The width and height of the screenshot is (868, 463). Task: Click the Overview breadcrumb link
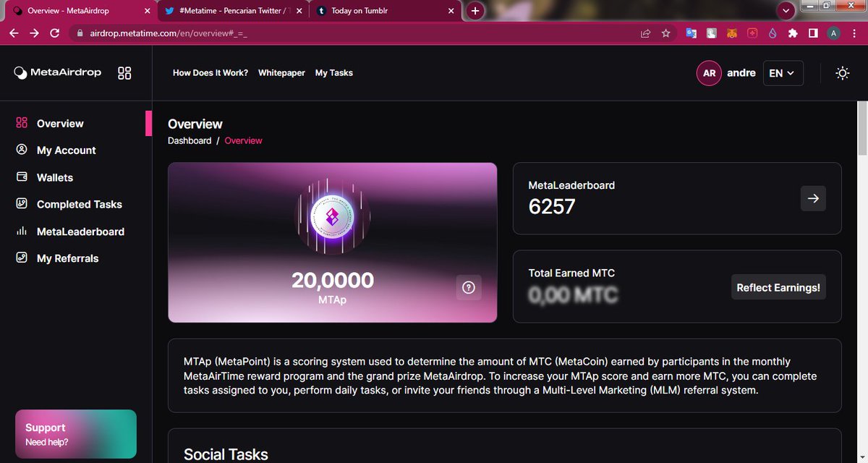click(244, 140)
